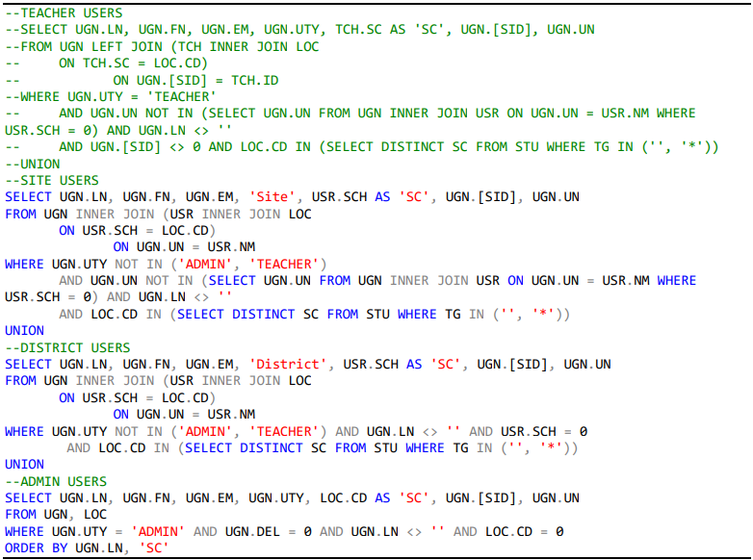This screenshot has width=753, height=560.
Task: Select the red 'Site' string literal
Action: (272, 196)
